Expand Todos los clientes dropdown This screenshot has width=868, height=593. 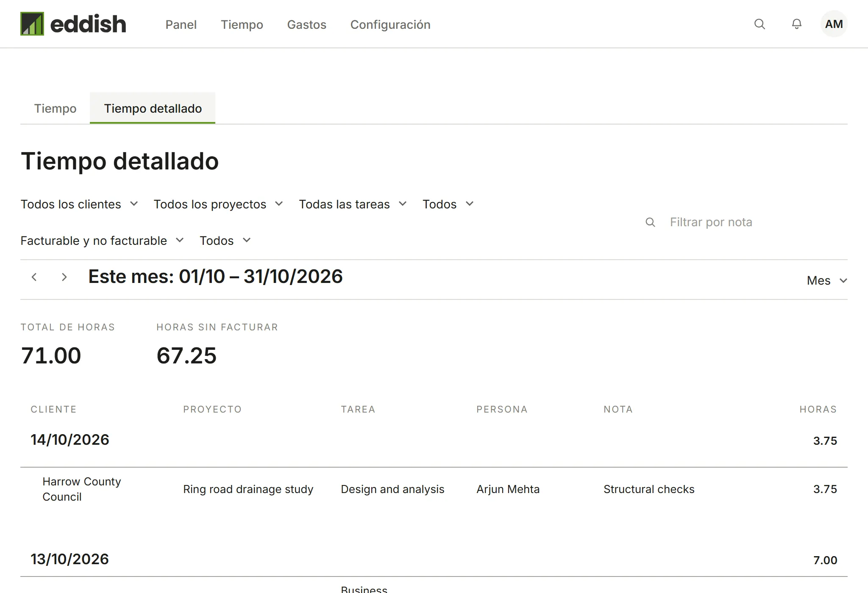[x=79, y=204]
